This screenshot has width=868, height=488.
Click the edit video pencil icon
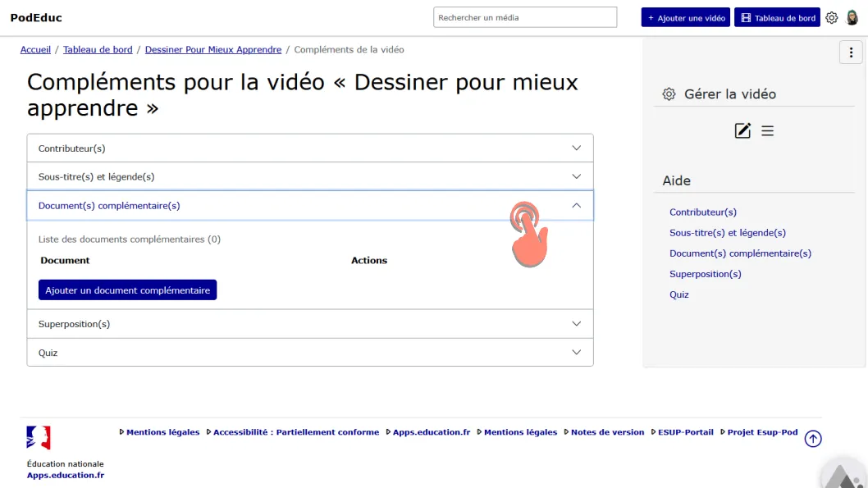(742, 130)
